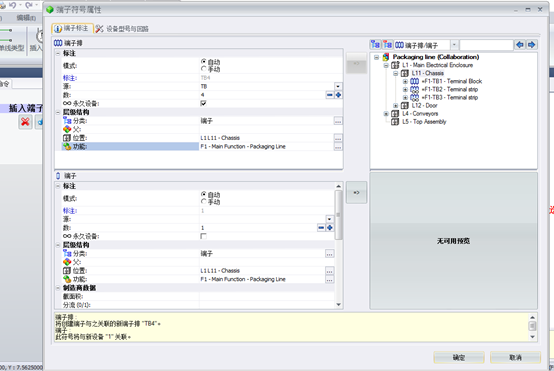Toggle 永久设备 checkbox in the terminal strip section
Viewport: 554px width, 371px height.
(204, 103)
